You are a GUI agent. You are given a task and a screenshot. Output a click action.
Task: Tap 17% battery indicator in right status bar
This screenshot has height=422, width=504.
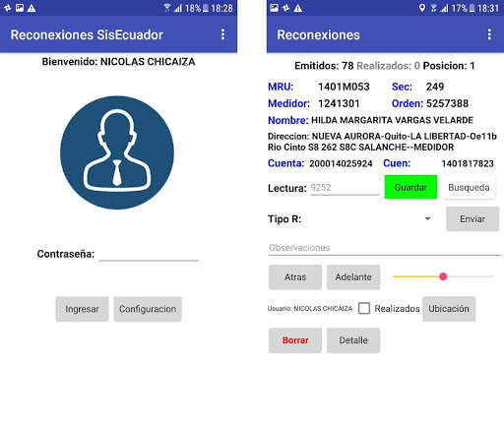pos(463,8)
